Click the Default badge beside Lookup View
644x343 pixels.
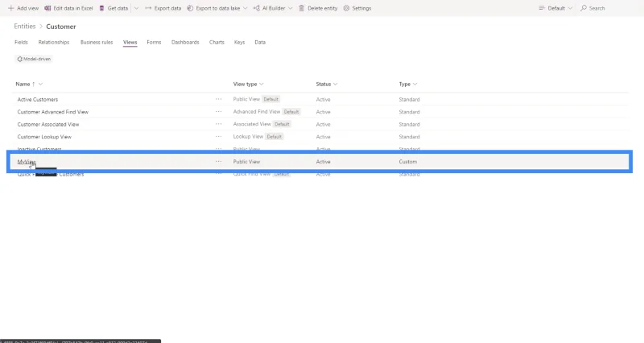click(274, 136)
